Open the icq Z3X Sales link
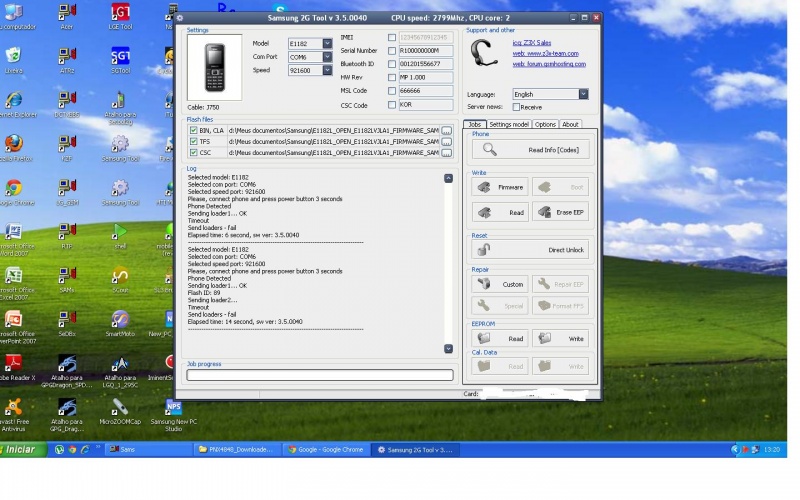 (x=532, y=43)
